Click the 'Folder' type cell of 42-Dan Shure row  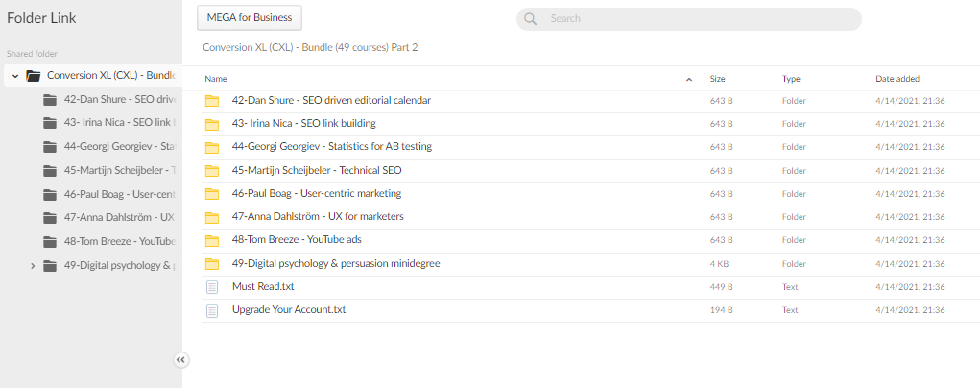point(794,101)
